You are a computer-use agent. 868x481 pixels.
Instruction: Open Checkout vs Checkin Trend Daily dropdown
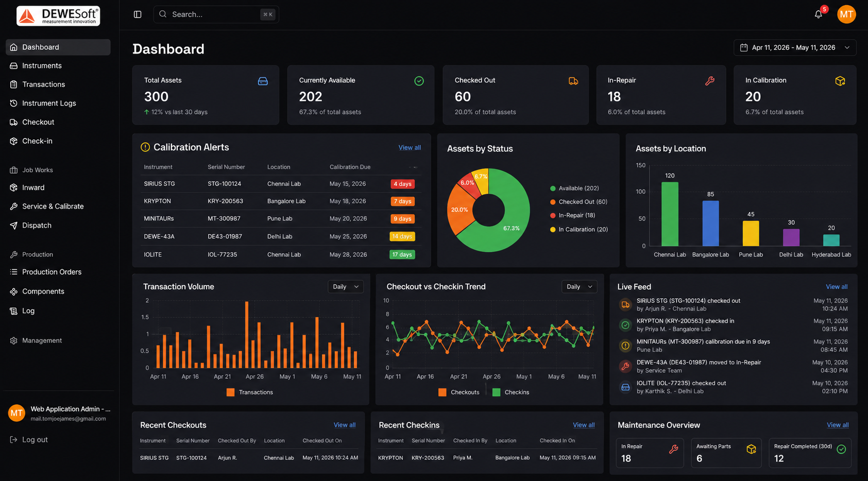tap(579, 287)
